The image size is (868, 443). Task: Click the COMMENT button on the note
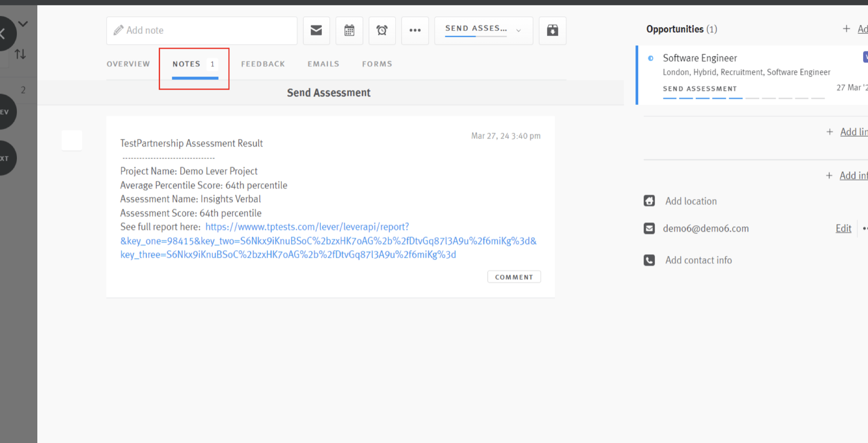click(x=514, y=277)
